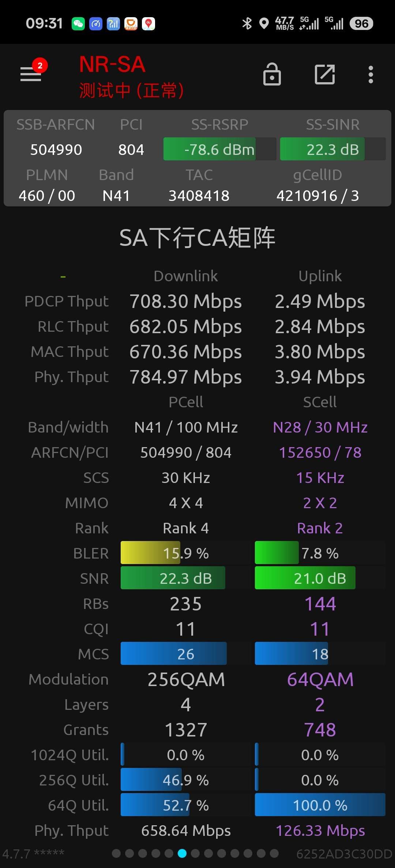Tap the battery indicator showing 96
The height and width of the screenshot is (868, 395).
[x=361, y=24]
